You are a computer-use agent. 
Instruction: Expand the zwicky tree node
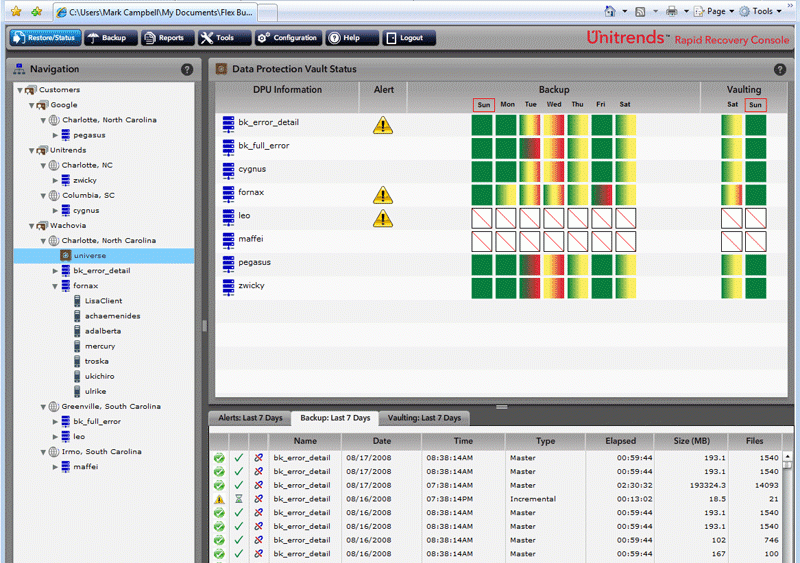[55, 181]
